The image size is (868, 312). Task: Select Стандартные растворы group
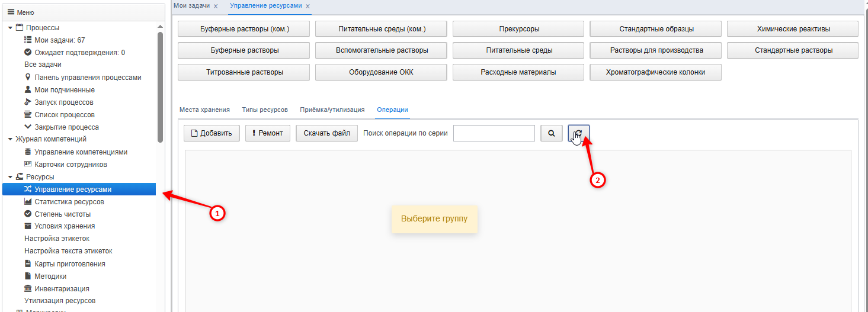click(793, 50)
